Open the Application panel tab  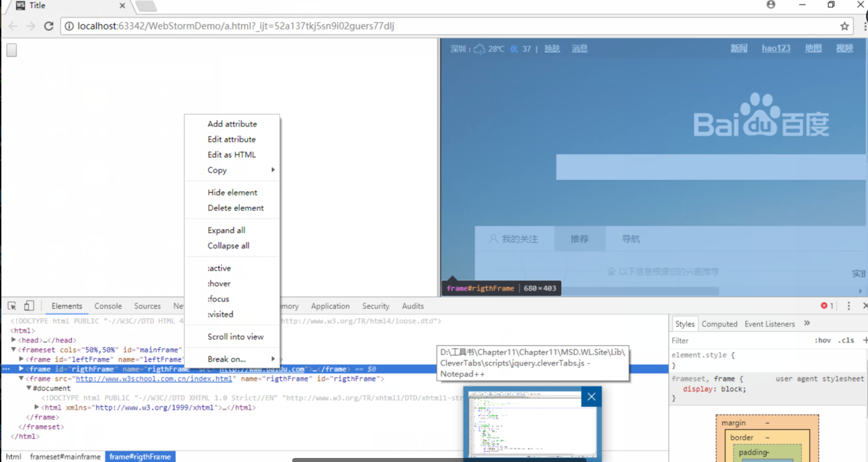click(x=330, y=306)
